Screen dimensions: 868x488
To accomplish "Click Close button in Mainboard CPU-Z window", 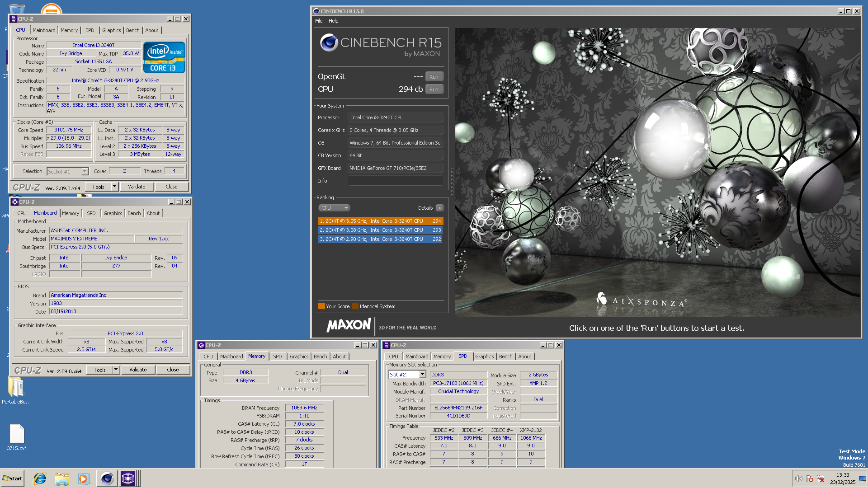I will point(173,370).
